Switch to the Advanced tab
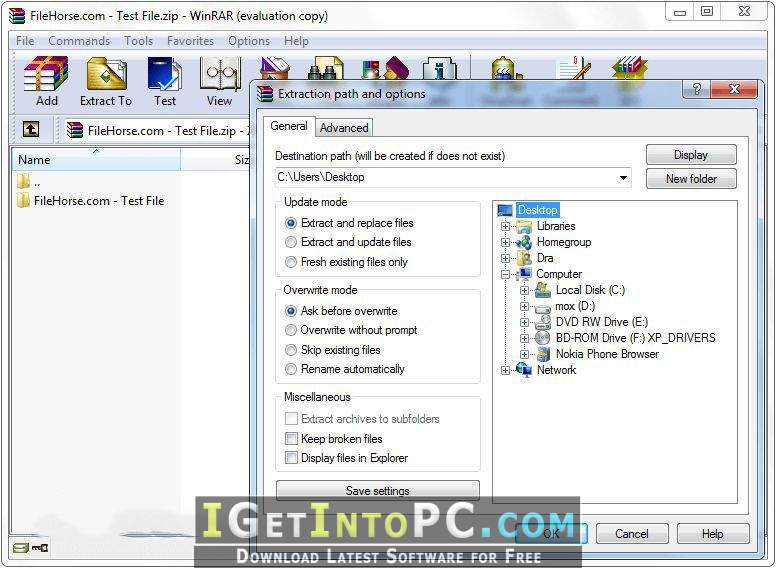The height and width of the screenshot is (568, 776). 344,128
